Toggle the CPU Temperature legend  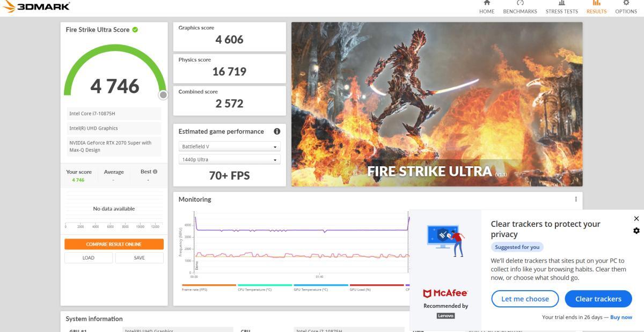[265, 287]
